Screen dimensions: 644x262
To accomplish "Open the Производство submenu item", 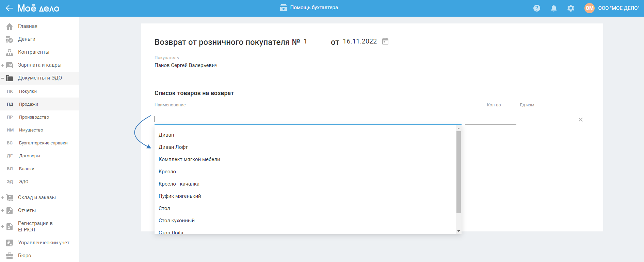I will tap(34, 117).
